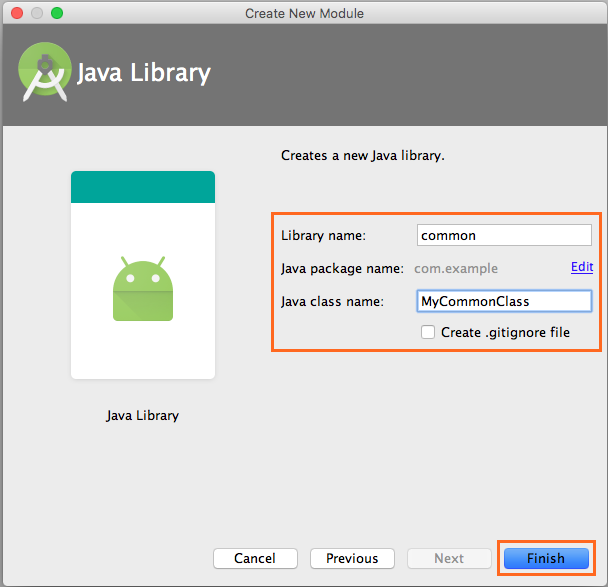Click the 'Library name:' label
Viewport: 608px width, 587px height.
point(323,235)
